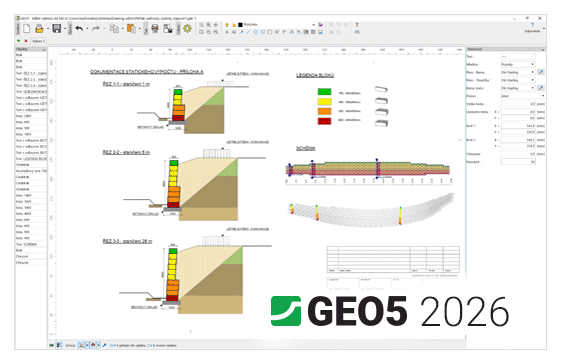Click the light bulb layer icon
The image size is (561, 362).
(x=226, y=25)
